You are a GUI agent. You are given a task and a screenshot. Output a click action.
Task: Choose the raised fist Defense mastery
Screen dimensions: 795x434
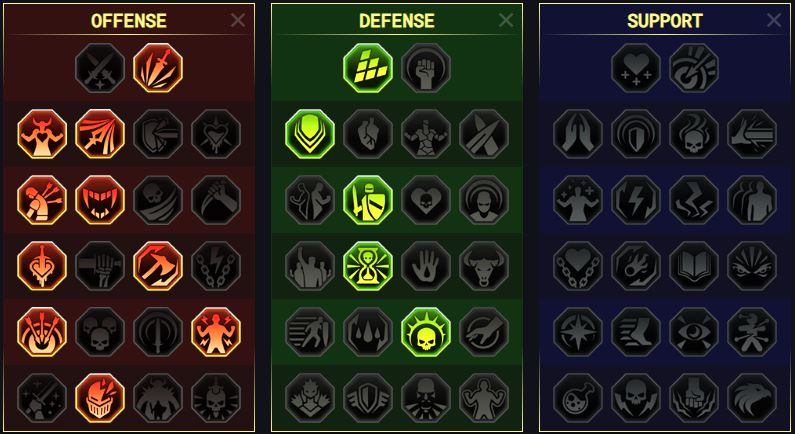click(426, 68)
